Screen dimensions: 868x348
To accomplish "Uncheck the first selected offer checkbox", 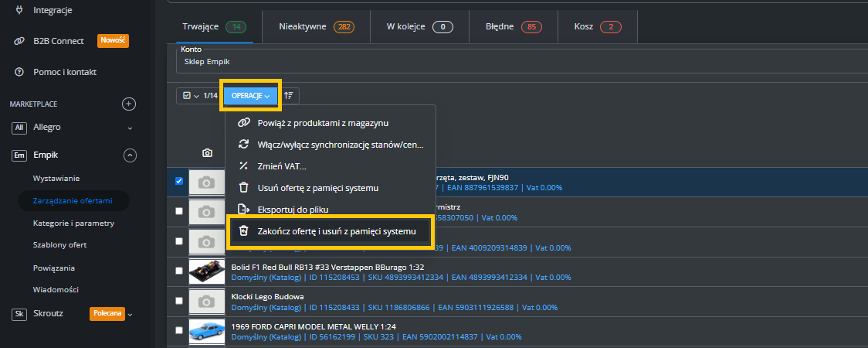I will (179, 182).
